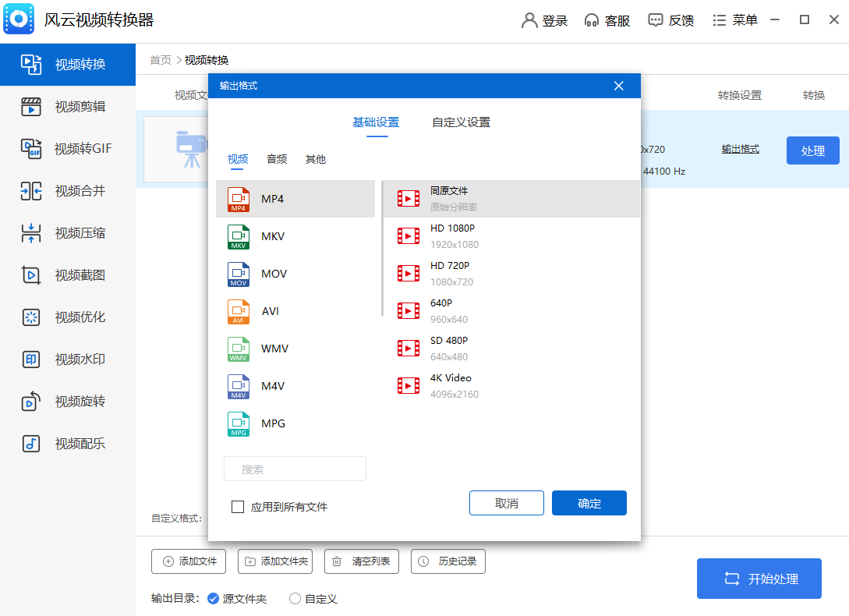849x616 pixels.
Task: Click the video GIF sidebar icon
Action: tap(31, 148)
